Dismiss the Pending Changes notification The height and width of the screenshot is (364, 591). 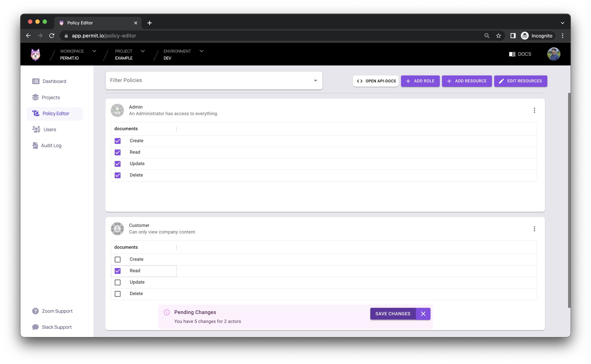(x=423, y=313)
